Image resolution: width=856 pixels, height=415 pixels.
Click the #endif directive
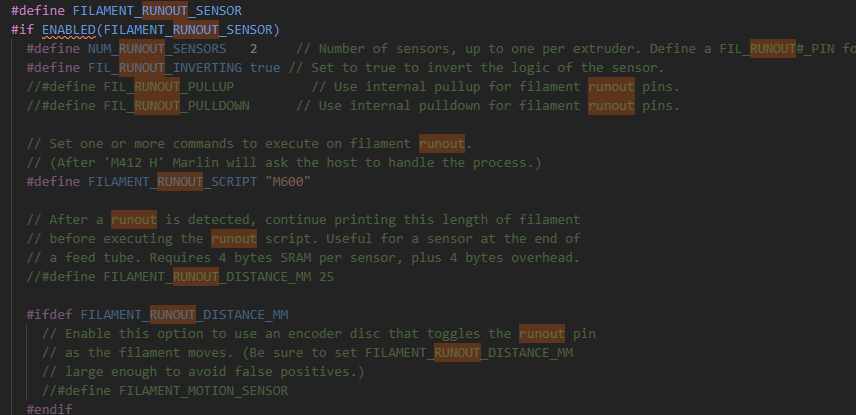[49, 409]
